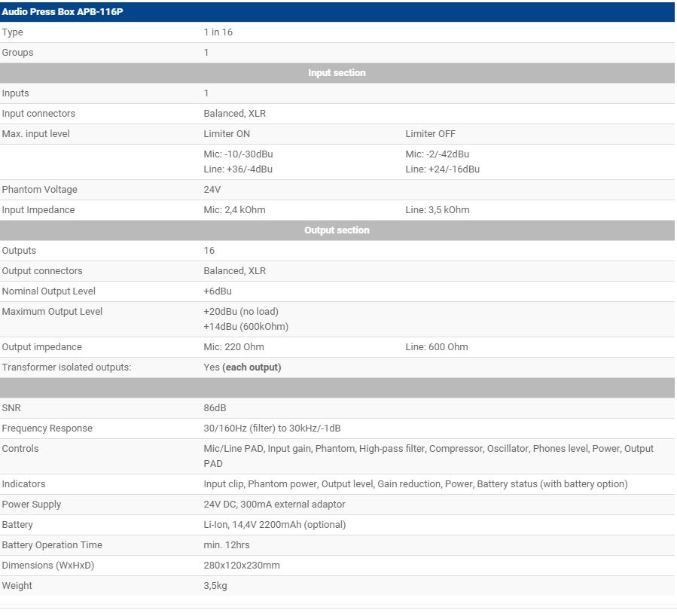
Task: Click the '16' outputs value
Action: click(209, 251)
